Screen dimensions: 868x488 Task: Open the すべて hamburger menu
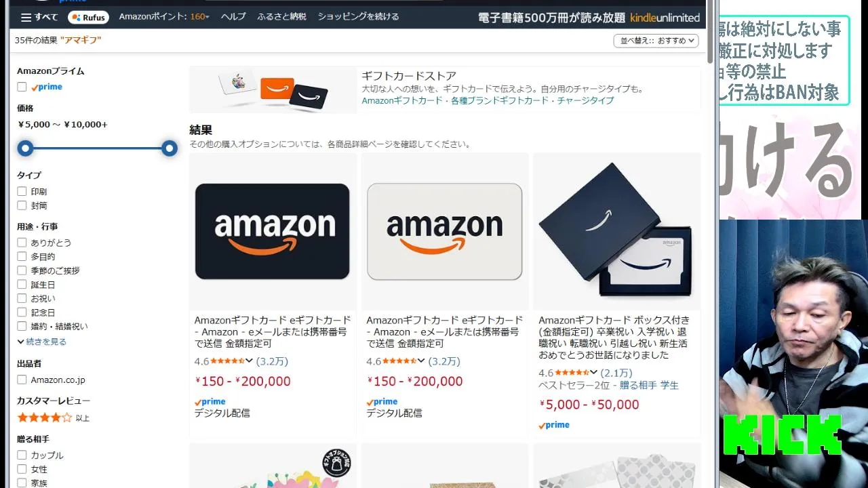tap(39, 17)
